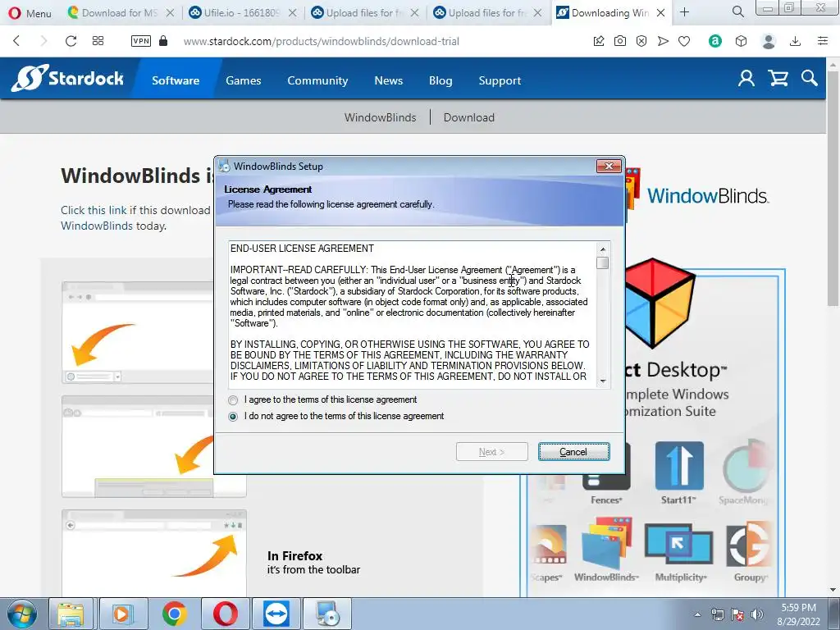
Task: Click the padlock site security icon
Action: coord(163,41)
